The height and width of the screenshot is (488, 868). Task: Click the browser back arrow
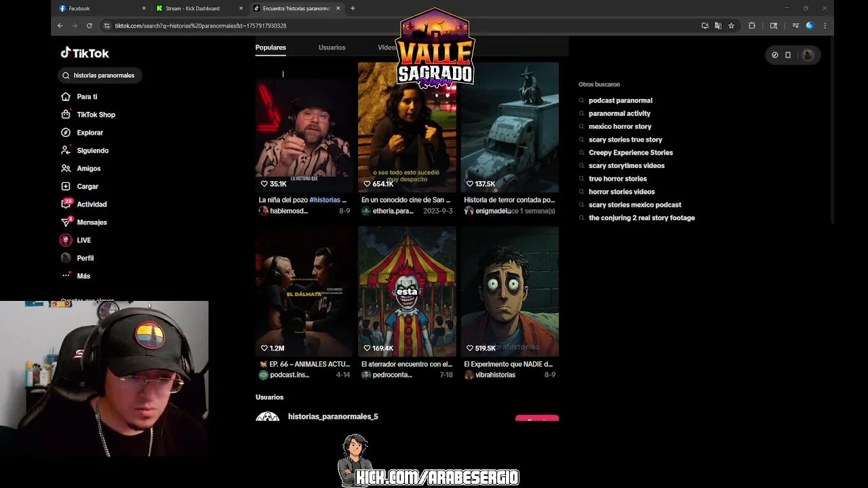tap(60, 26)
